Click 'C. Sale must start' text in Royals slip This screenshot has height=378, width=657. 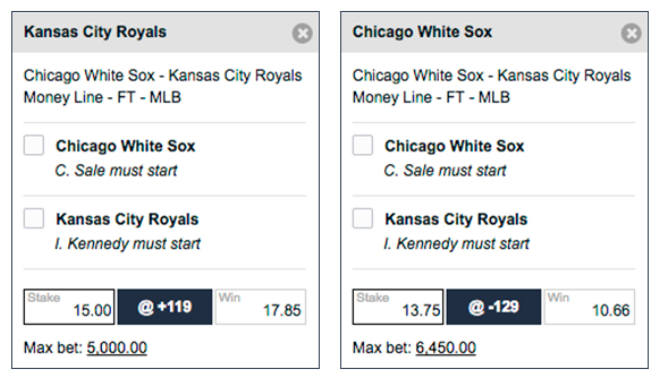(116, 171)
